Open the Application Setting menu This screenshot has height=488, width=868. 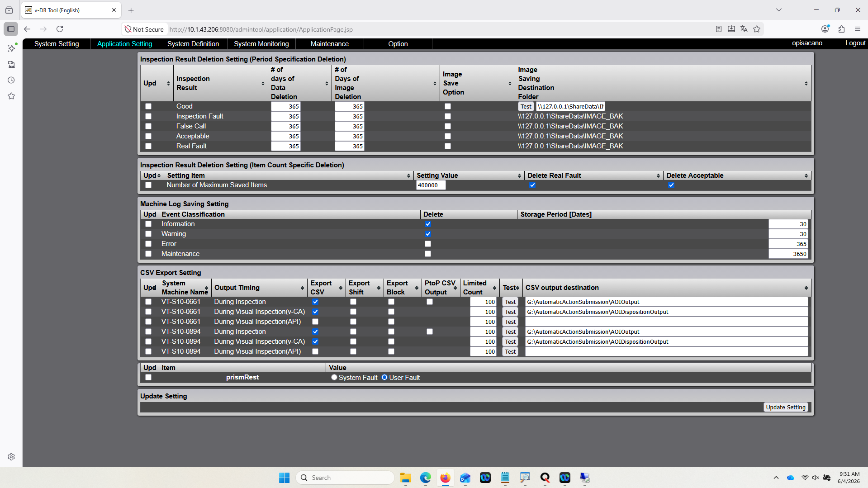(125, 44)
